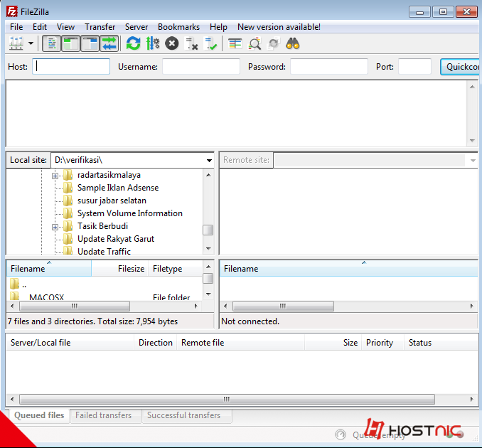Toggle local directory tree display
The image size is (482, 448).
click(x=70, y=43)
